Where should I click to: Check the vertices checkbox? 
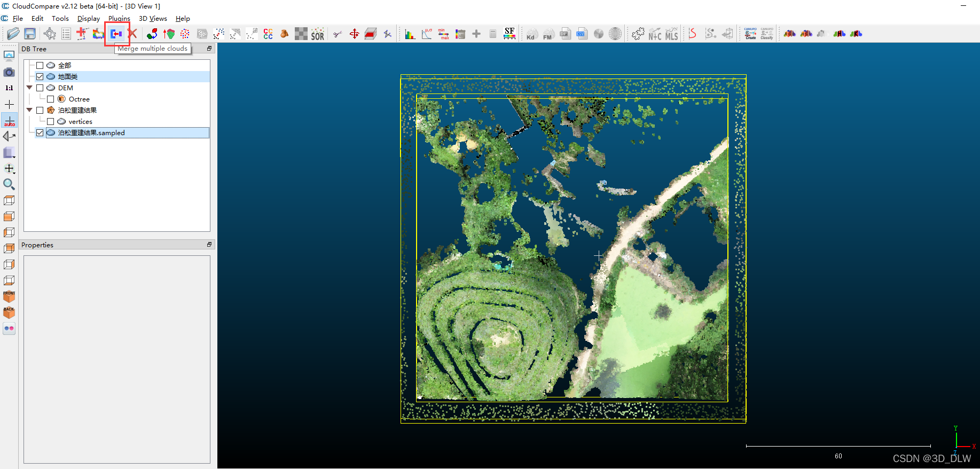pyautogui.click(x=51, y=121)
